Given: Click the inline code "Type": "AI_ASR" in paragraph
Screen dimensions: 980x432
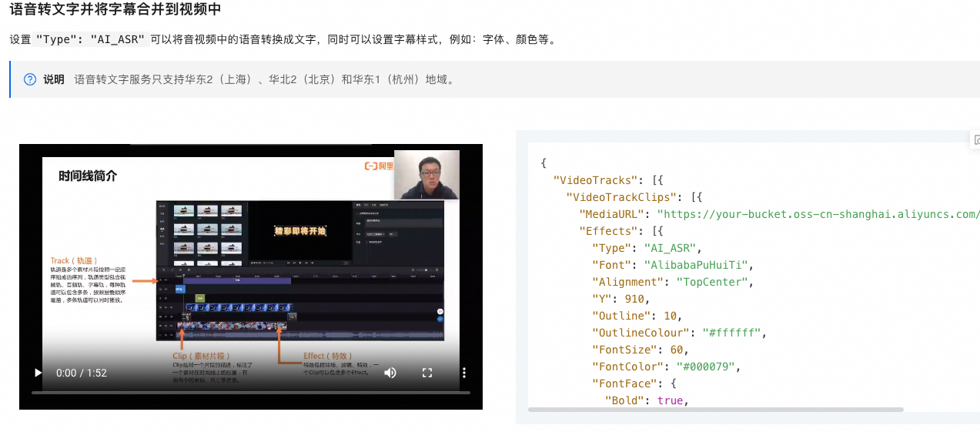Looking at the screenshot, I should tap(91, 39).
